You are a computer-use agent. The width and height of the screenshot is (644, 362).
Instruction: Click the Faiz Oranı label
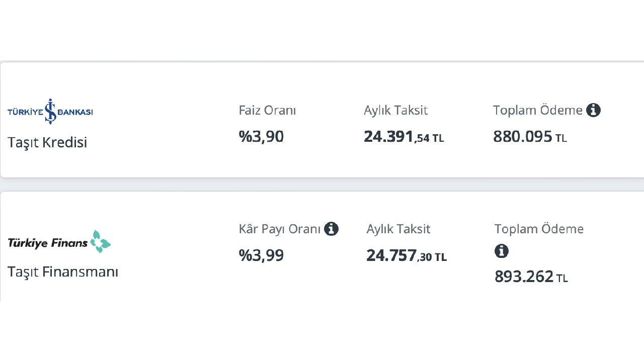point(267,110)
